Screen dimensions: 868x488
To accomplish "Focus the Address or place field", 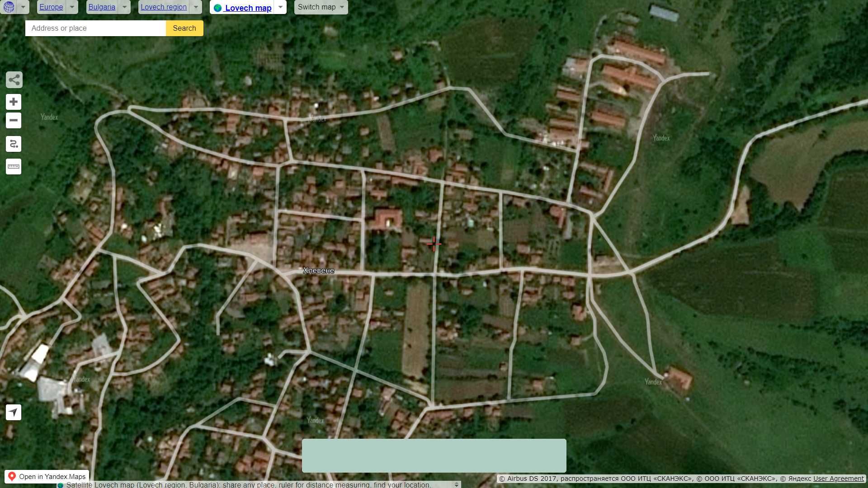I will pos(95,28).
